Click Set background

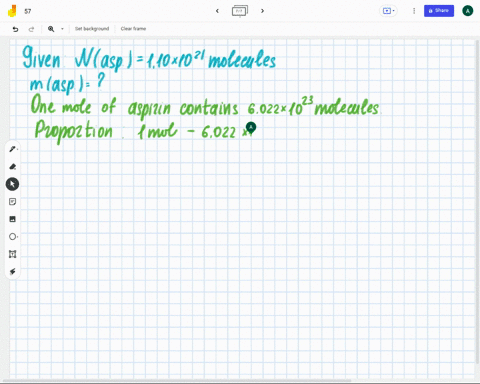tap(92, 29)
